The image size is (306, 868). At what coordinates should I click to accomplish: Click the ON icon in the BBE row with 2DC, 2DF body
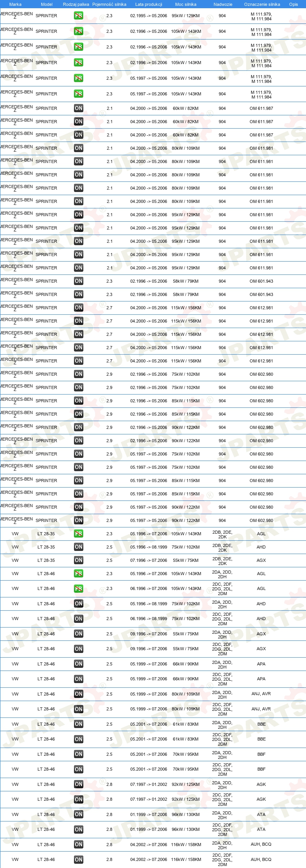pos(78,739)
